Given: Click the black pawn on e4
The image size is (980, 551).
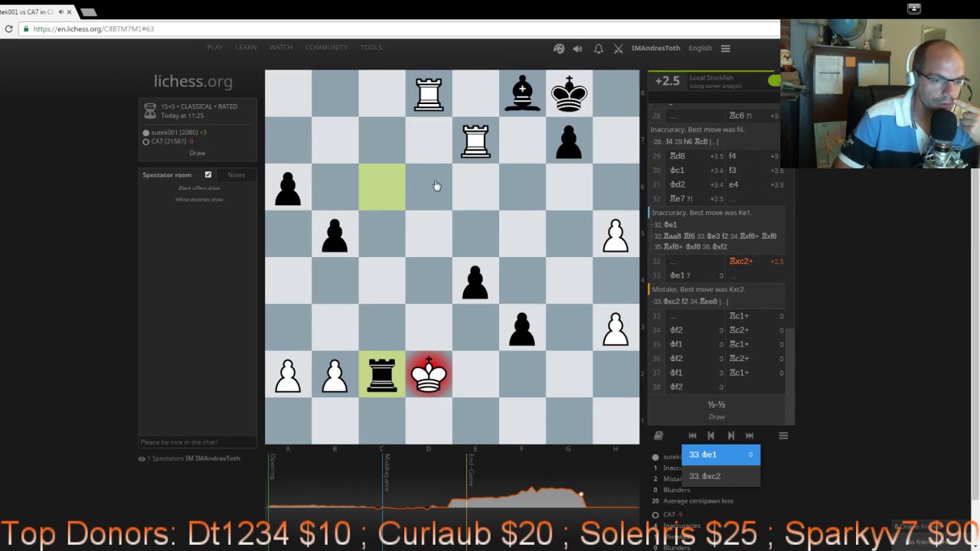Looking at the screenshot, I should 475,281.
